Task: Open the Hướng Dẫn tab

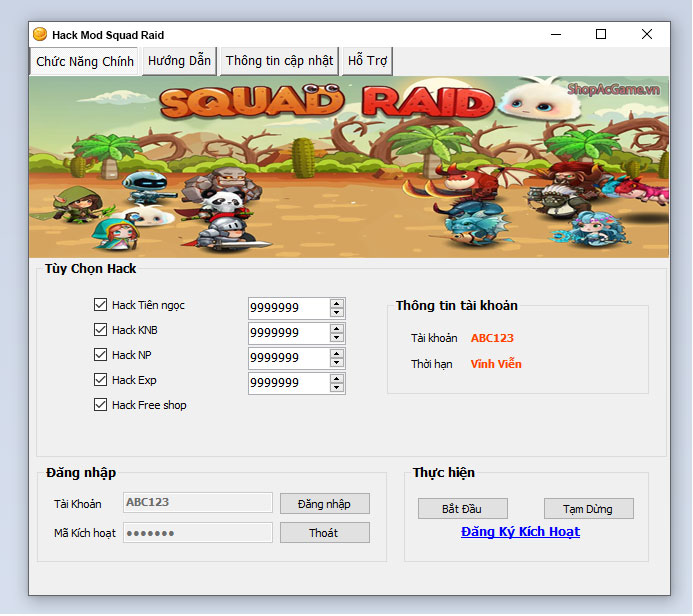Action: click(x=179, y=61)
